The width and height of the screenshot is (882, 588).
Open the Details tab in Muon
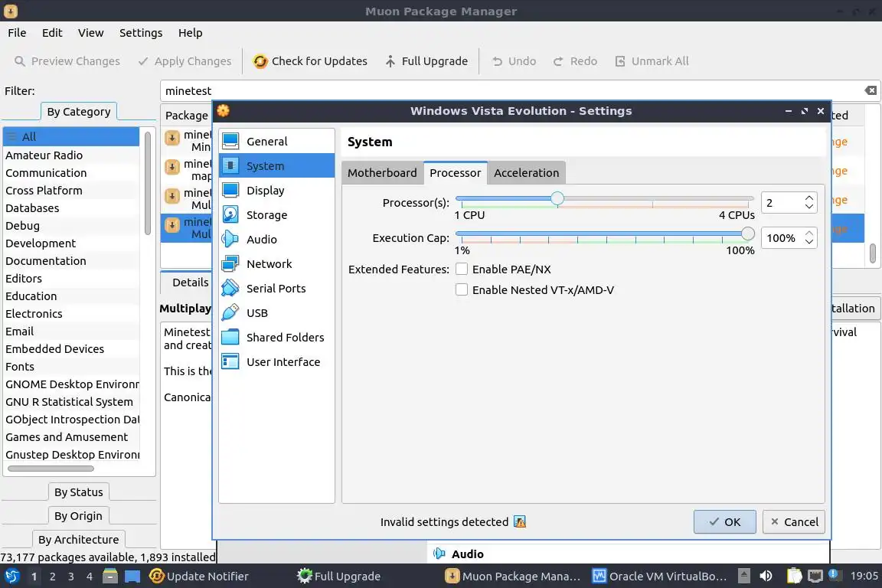point(190,282)
